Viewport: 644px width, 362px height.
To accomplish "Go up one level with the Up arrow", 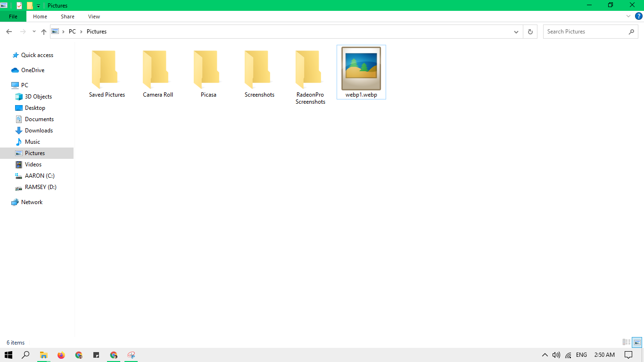I will 44,32.
